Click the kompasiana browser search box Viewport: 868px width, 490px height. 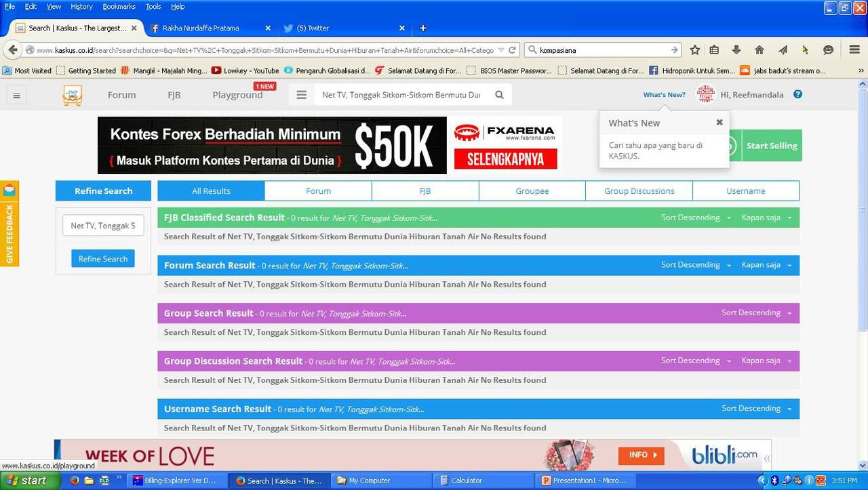click(x=604, y=49)
